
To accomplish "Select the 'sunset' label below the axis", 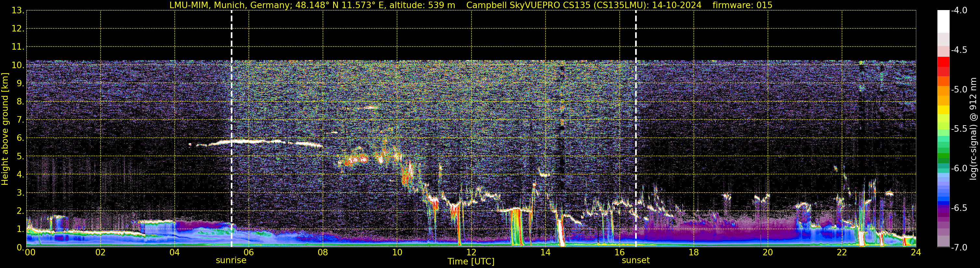I will click(x=636, y=261).
